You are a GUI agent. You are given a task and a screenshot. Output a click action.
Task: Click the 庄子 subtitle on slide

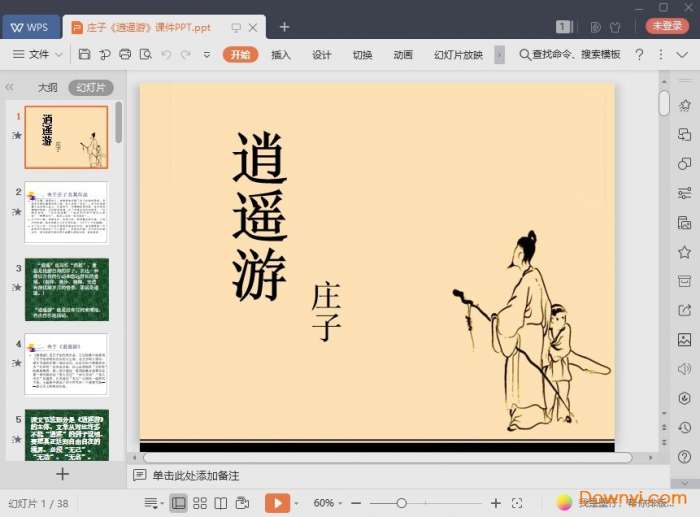pyautogui.click(x=326, y=311)
